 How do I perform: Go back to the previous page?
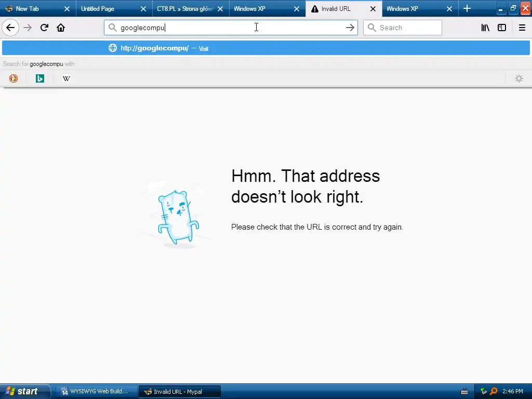coord(10,28)
